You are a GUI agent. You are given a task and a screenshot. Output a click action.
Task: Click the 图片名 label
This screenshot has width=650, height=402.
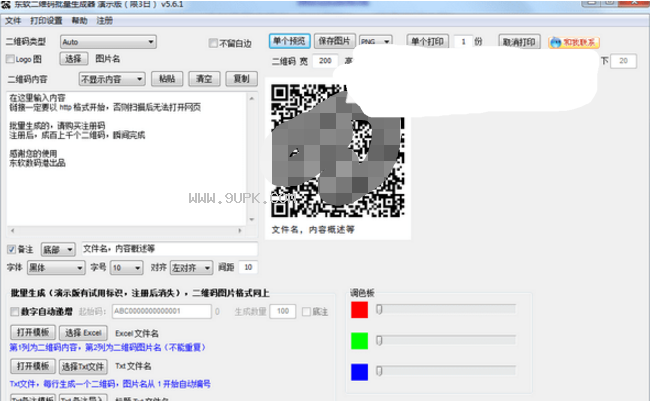pyautogui.click(x=108, y=59)
